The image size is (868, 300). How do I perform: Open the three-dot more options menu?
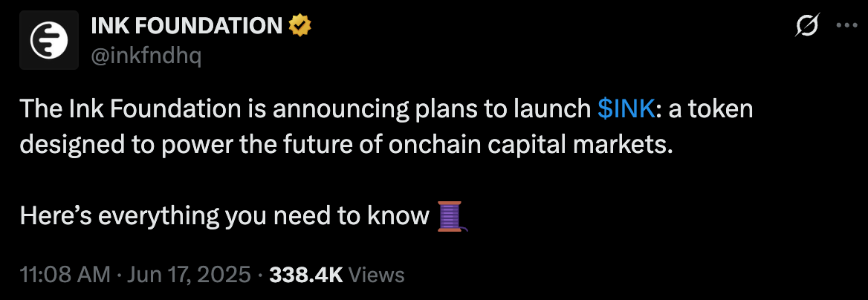click(x=846, y=25)
